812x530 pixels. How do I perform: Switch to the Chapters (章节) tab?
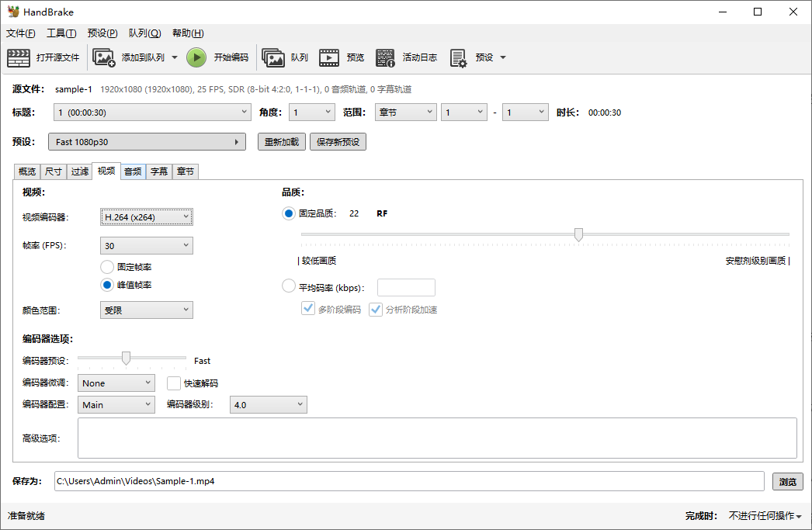point(186,171)
